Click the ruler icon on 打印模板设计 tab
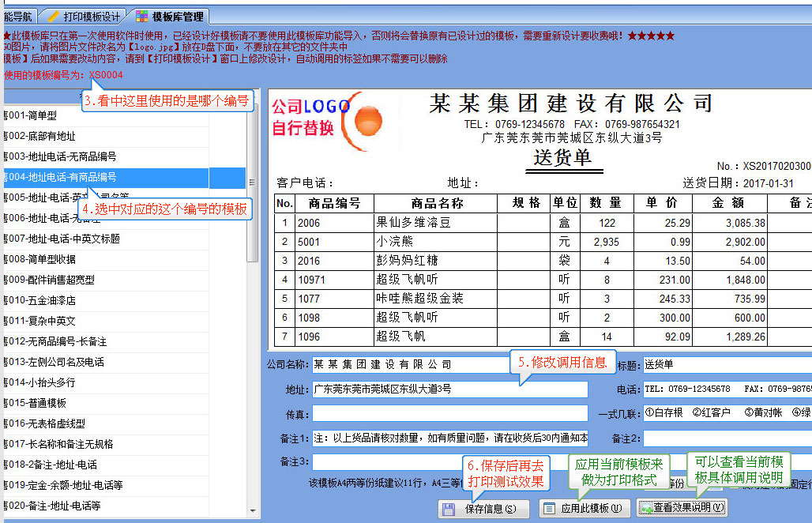Image resolution: width=812 pixels, height=523 pixels. [x=54, y=16]
